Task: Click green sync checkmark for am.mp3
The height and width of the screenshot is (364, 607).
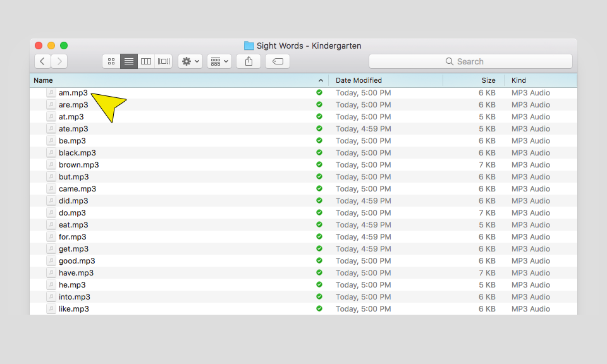Action: [319, 92]
